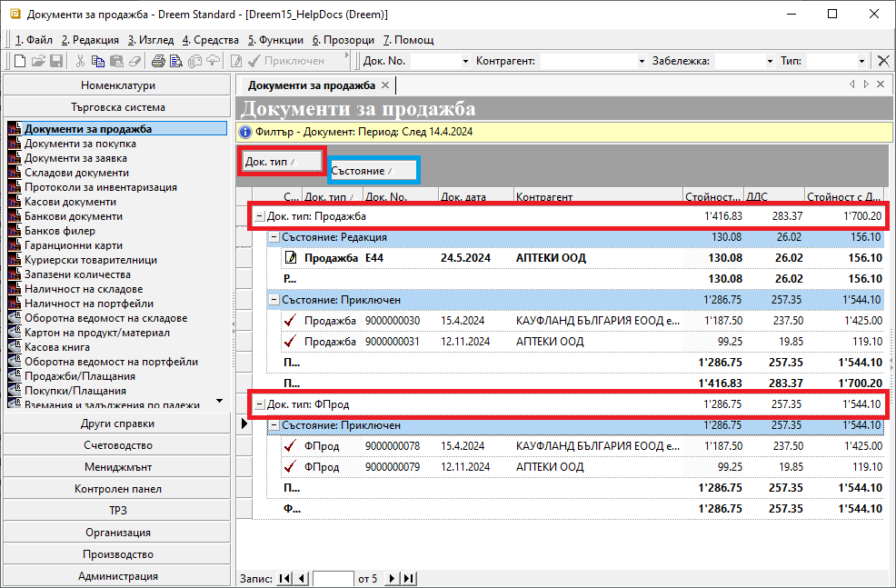Screen dimensions: 896x588
Task: Click the New document toolbar icon
Action: click(21, 61)
